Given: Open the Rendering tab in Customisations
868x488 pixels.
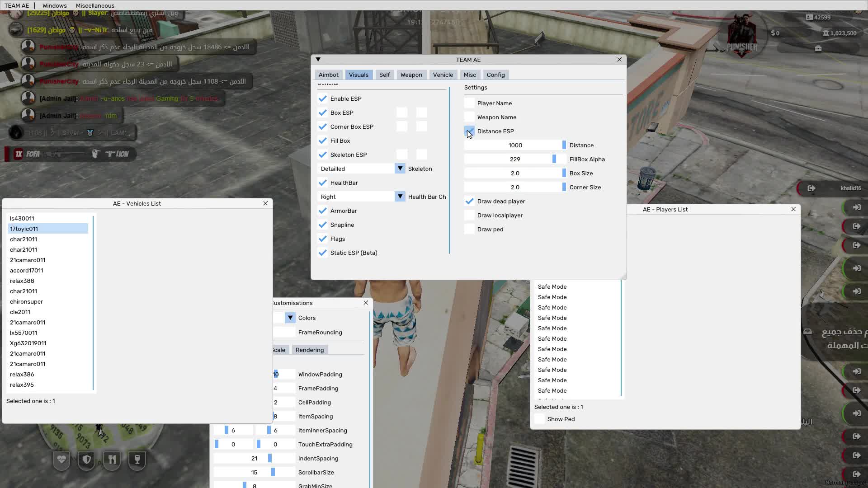Looking at the screenshot, I should (x=310, y=350).
